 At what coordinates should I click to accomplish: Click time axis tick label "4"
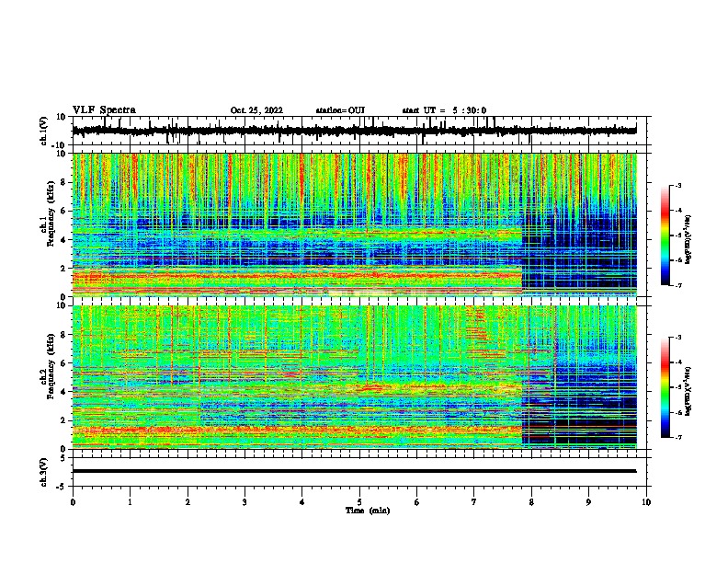pos(302,502)
